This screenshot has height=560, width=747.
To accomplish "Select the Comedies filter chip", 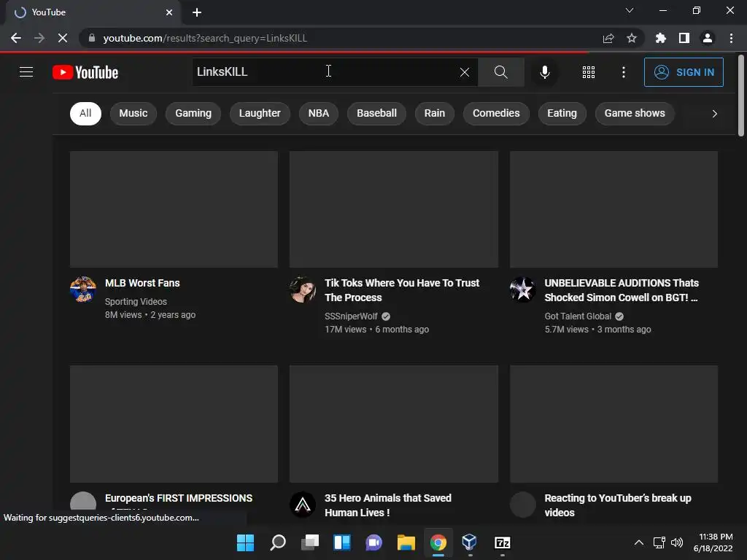I will pos(496,113).
